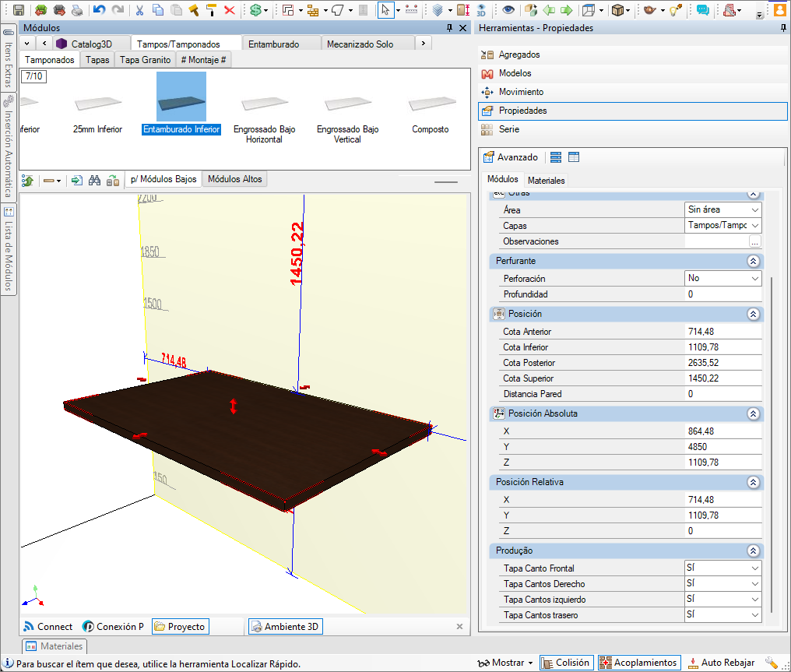Open Tapa Canto Frontal dropdown
The width and height of the screenshot is (791, 672).
coord(723,568)
